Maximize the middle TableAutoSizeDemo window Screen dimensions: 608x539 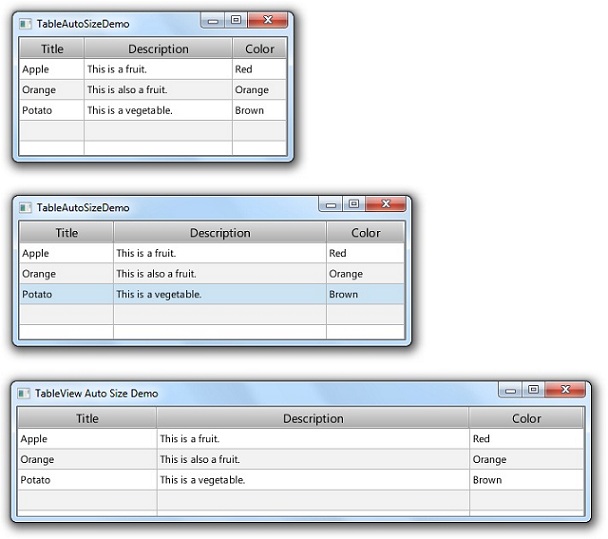353,204
